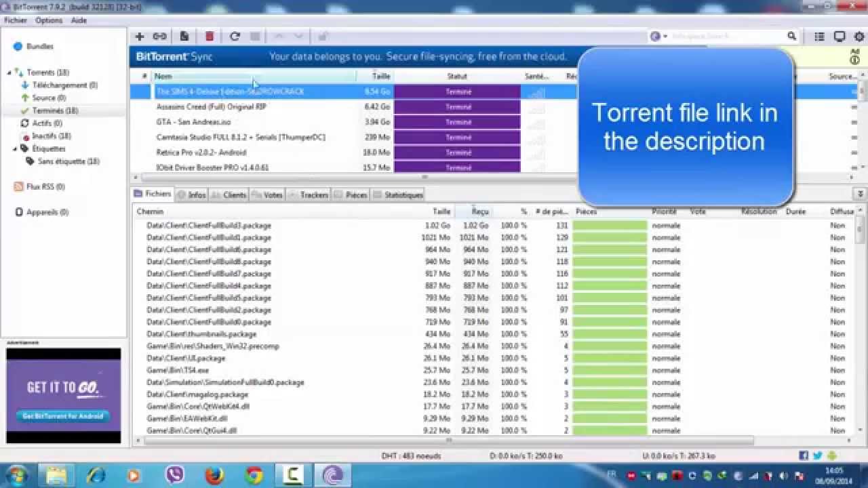Click the unlock bundle icon in toolbar
This screenshot has height=488, width=868.
tap(323, 37)
